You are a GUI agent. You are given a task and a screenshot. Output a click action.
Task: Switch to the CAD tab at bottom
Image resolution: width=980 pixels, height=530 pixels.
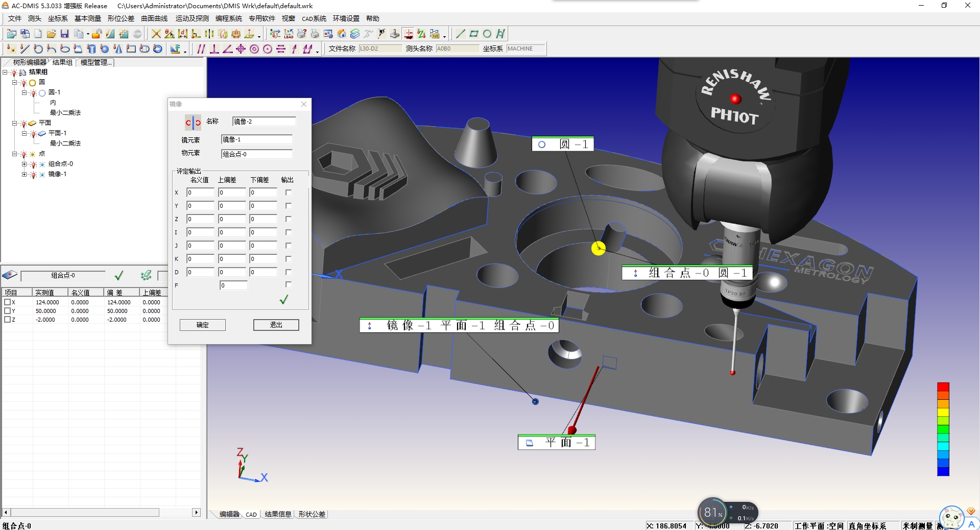click(x=251, y=515)
